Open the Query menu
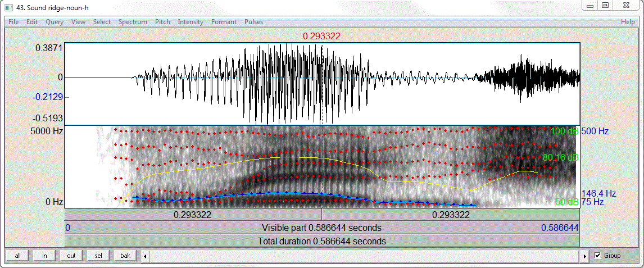This screenshot has height=268, width=644. [55, 22]
